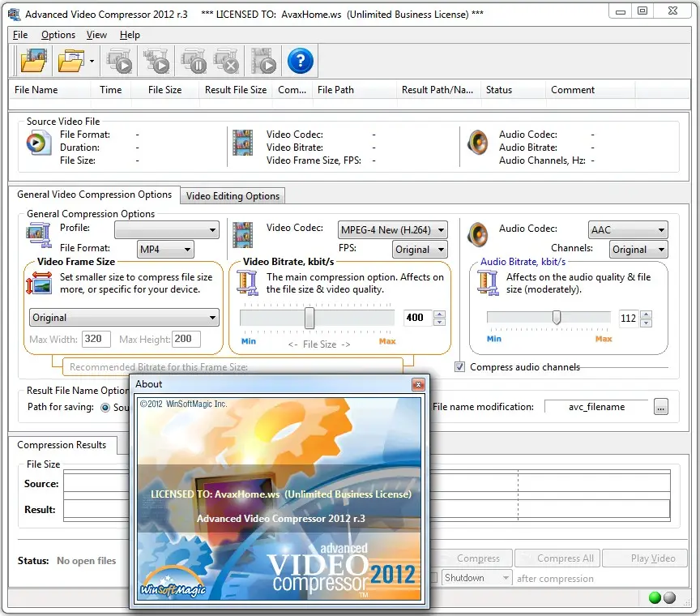Maximize the Advanced Video Compressor window
700x616 pixels.
(x=642, y=11)
